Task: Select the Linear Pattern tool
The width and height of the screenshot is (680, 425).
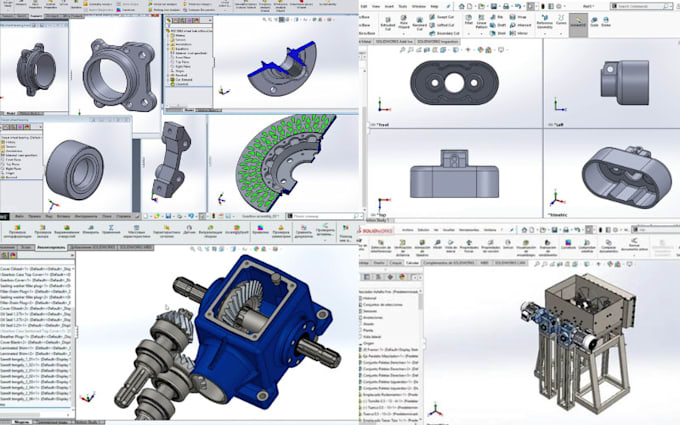Action: pyautogui.click(x=481, y=21)
